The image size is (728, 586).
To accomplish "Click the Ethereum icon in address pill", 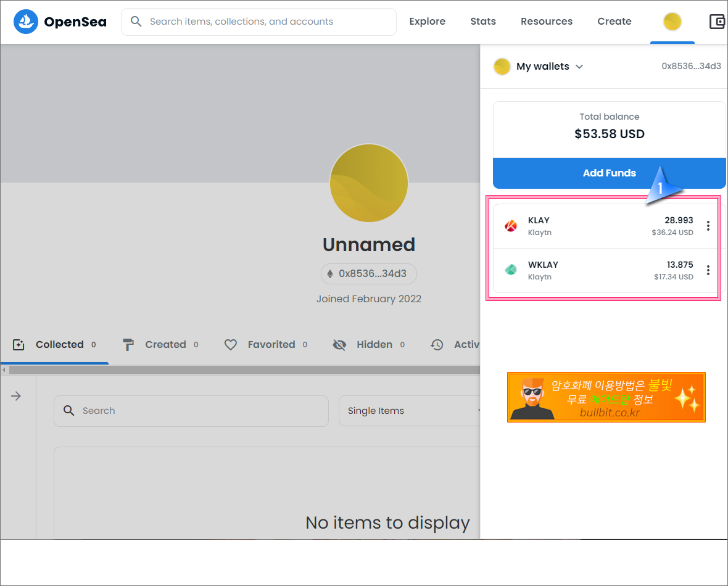I will tap(329, 274).
